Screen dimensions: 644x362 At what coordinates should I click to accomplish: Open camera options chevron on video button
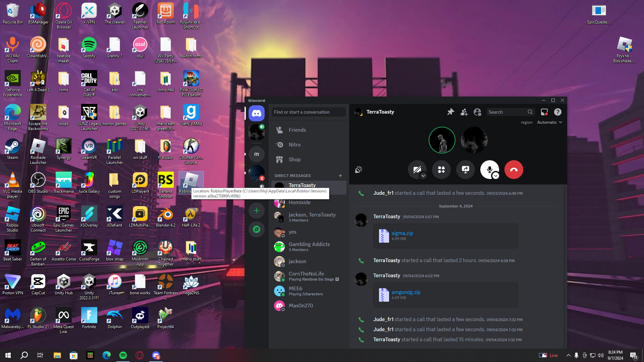(x=423, y=176)
